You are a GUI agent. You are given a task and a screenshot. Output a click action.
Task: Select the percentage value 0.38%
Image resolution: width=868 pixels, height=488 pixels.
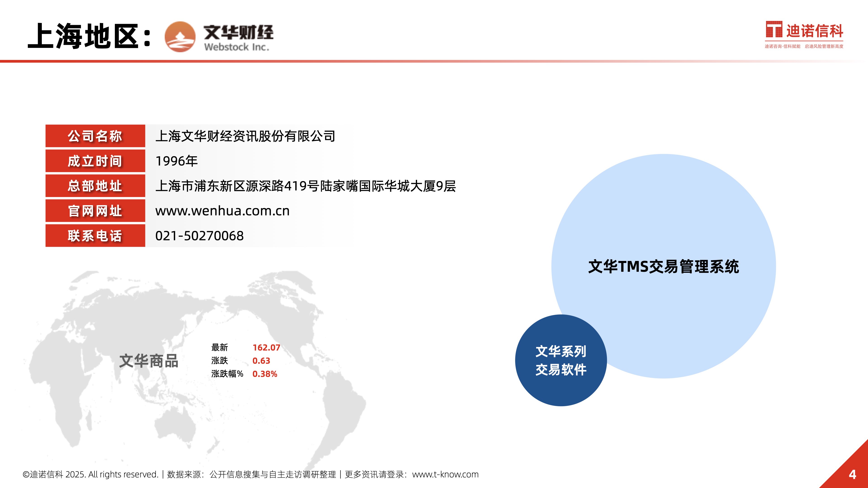coord(265,374)
